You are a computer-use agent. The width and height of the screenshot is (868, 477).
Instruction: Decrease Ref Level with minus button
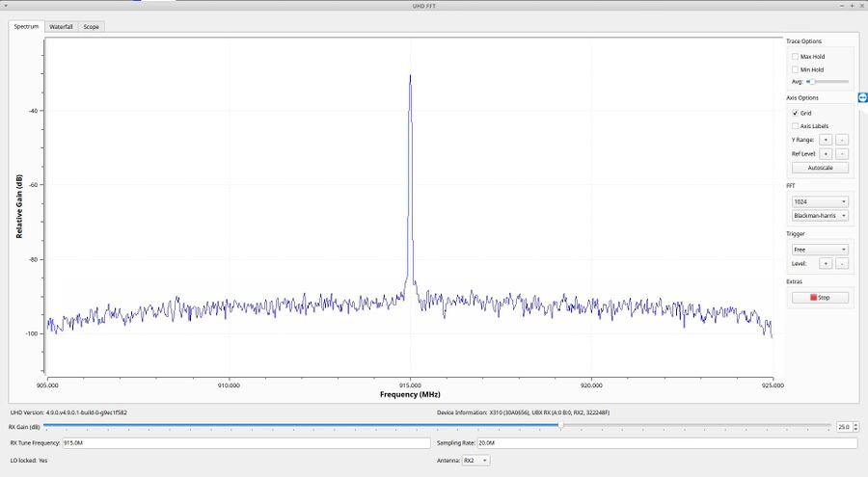841,154
